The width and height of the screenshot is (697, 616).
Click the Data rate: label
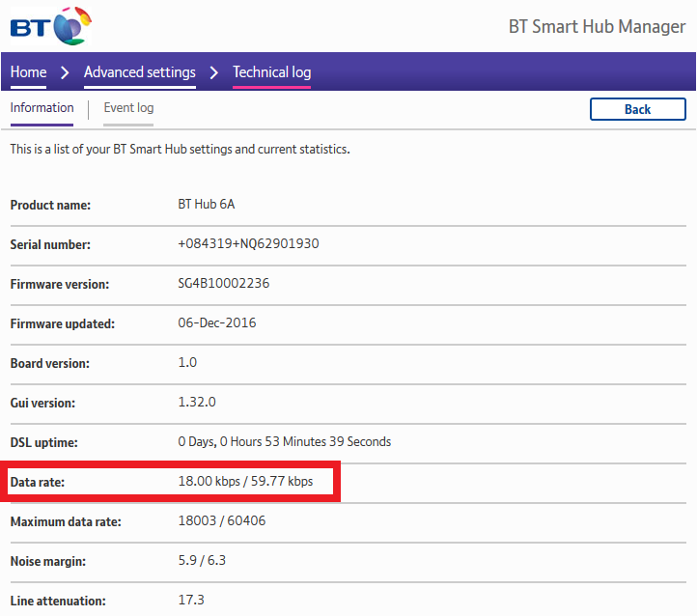tap(38, 482)
